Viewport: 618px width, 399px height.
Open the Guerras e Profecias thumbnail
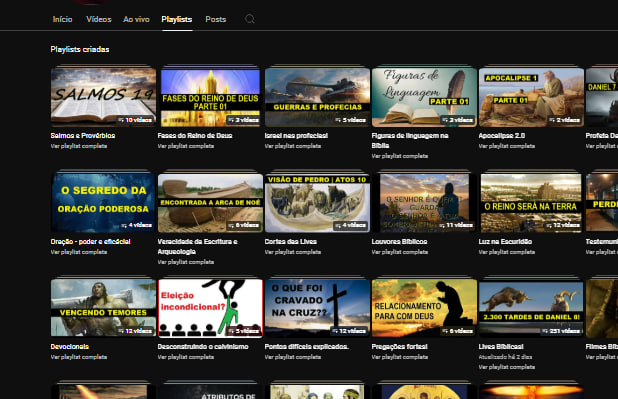[x=317, y=97]
